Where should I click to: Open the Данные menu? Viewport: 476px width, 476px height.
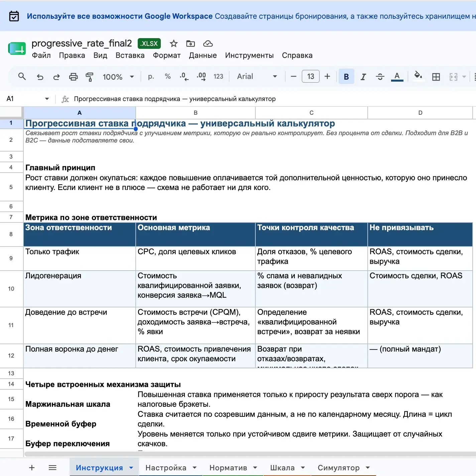(203, 56)
